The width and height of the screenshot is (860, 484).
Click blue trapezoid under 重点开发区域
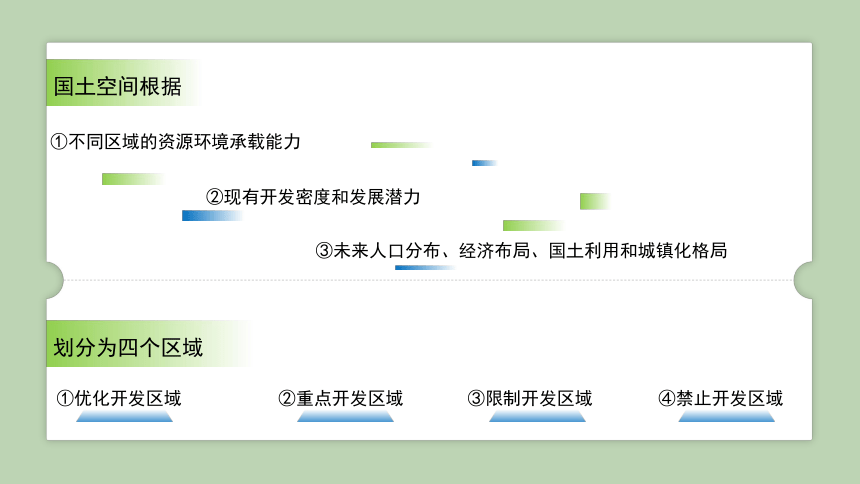346,417
